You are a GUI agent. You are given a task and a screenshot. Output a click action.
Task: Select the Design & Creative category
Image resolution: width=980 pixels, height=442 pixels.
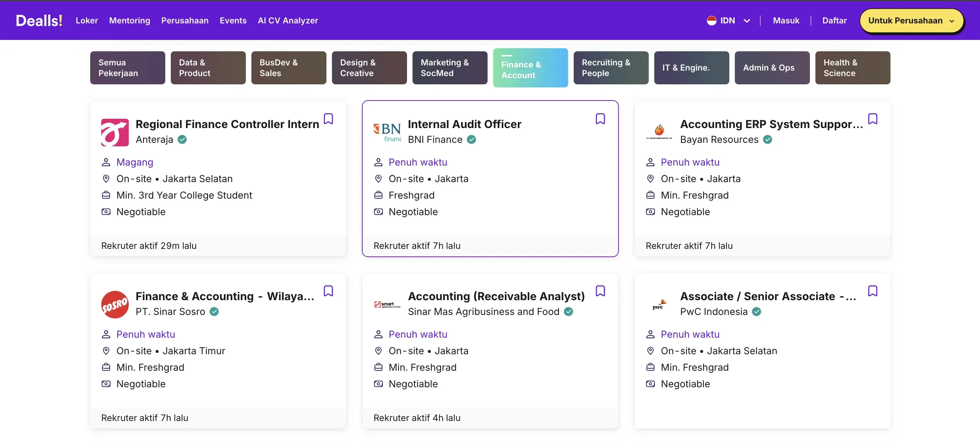(x=369, y=68)
